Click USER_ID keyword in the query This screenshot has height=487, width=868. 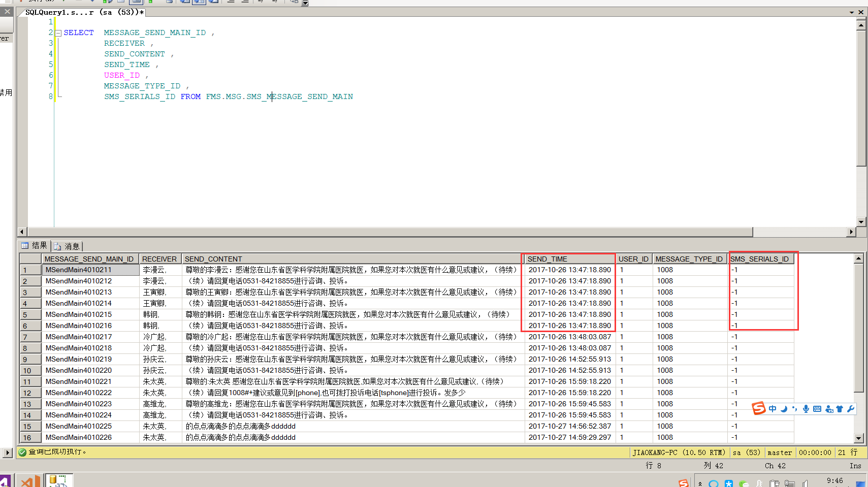[122, 75]
